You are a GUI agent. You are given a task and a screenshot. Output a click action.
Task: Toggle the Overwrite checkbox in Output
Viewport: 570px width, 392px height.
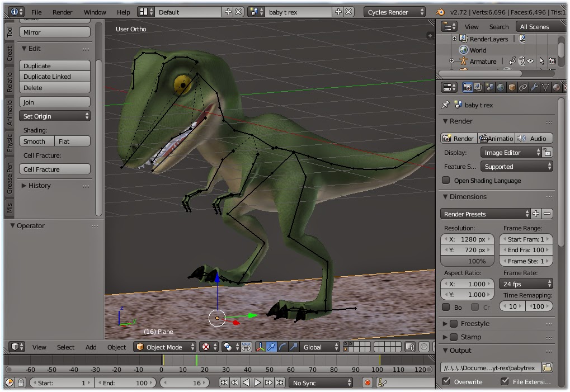[446, 381]
